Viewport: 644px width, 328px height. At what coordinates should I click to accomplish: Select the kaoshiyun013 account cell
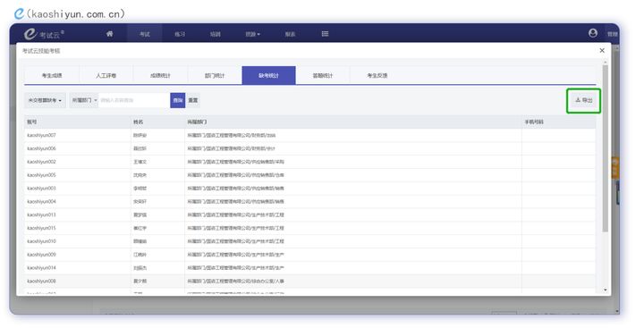pos(77,214)
